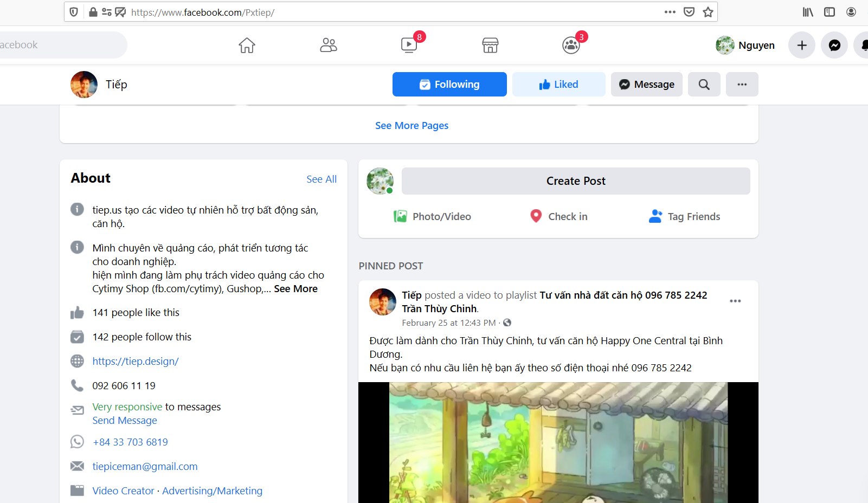
Task: Click the browser tracking protection shield icon
Action: coord(74,12)
